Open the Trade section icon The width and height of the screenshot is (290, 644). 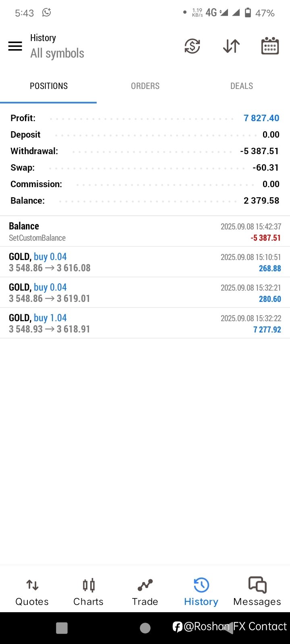pos(145,585)
